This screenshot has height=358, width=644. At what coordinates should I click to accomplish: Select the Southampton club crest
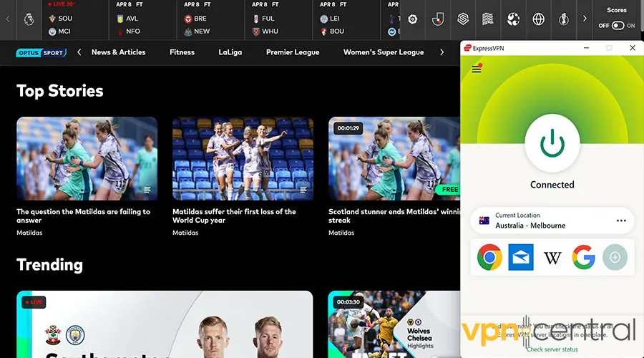point(53,335)
